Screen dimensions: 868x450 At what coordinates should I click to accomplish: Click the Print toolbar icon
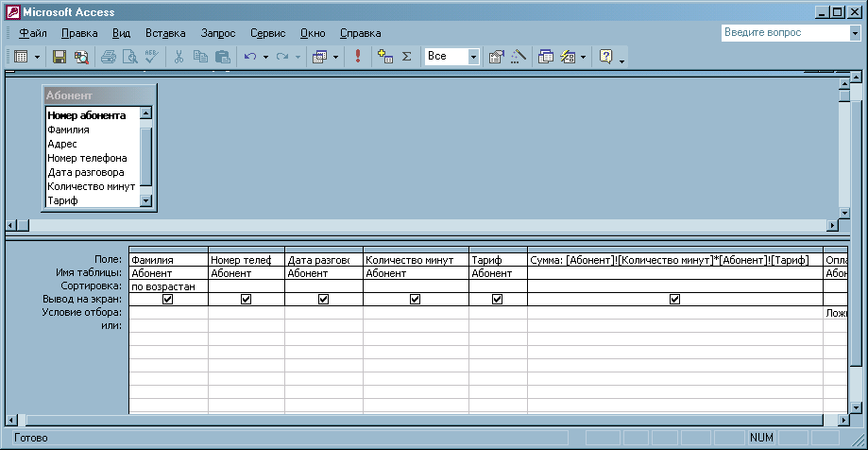[x=109, y=57]
